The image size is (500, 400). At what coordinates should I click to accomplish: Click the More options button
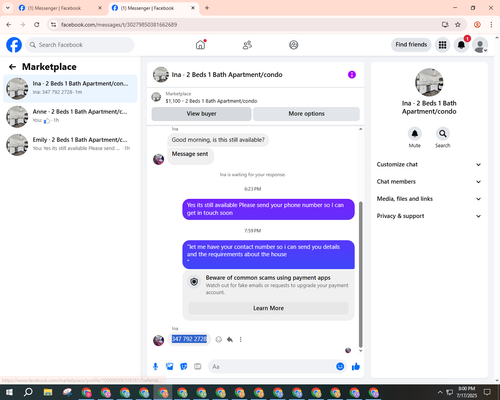coord(306,114)
